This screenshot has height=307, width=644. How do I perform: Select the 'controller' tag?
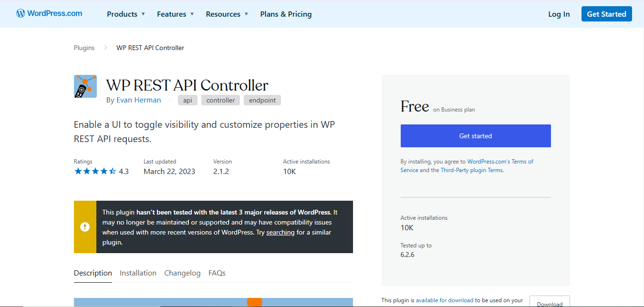coord(220,100)
